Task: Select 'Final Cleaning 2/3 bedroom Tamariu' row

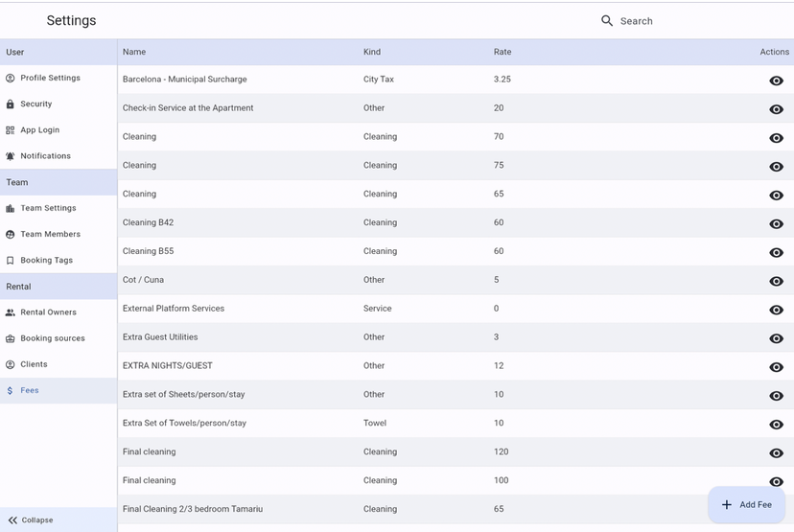Action: [455, 509]
